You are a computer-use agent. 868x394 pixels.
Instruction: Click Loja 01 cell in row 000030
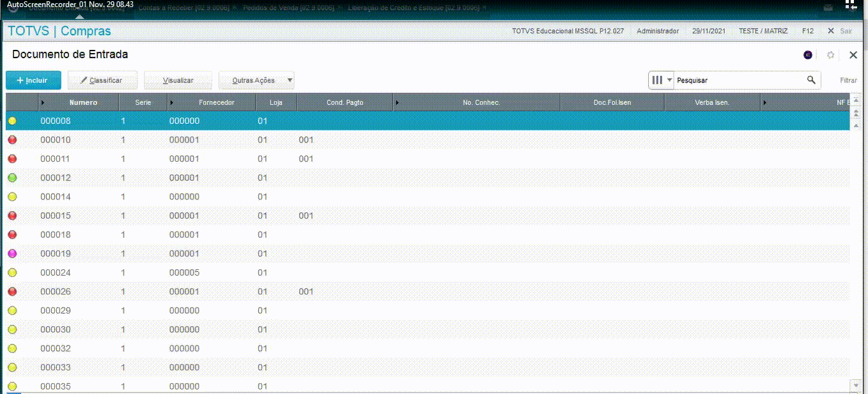point(262,329)
